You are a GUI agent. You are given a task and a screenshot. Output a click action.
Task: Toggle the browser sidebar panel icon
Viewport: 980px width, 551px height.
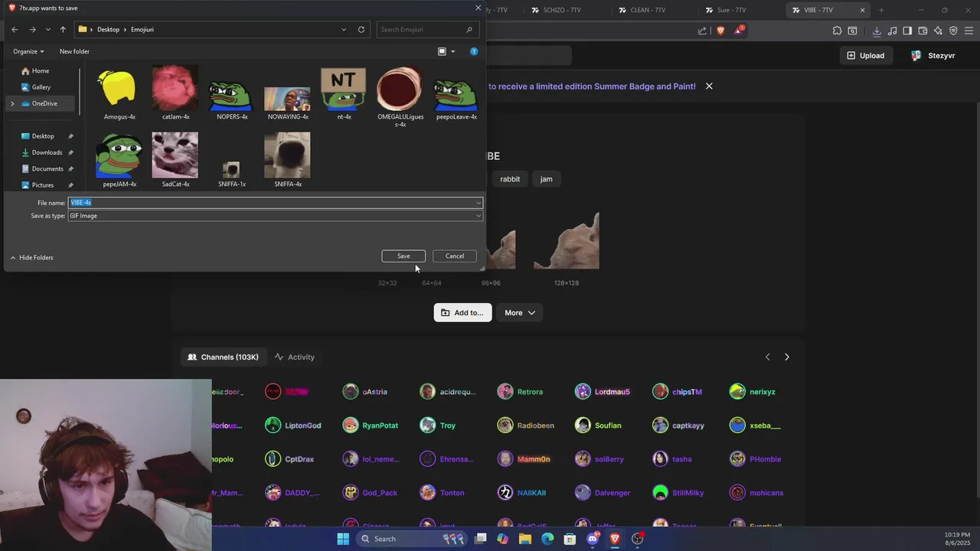coord(907,31)
